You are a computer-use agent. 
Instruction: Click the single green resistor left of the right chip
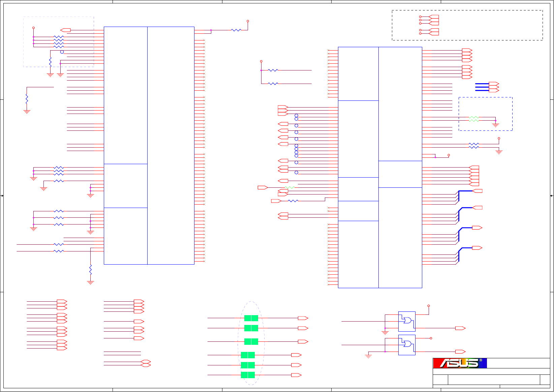coord(289,187)
